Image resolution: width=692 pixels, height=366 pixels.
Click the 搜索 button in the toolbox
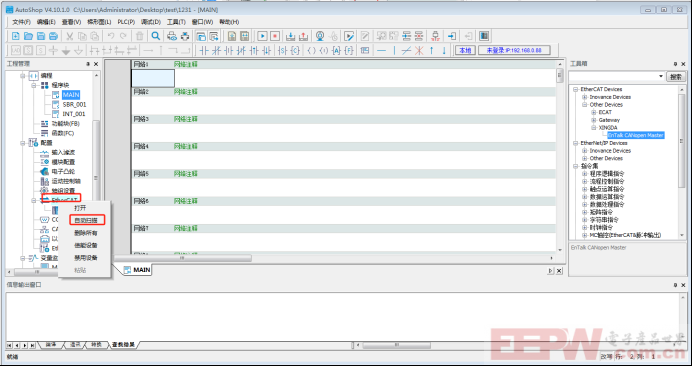coord(676,77)
